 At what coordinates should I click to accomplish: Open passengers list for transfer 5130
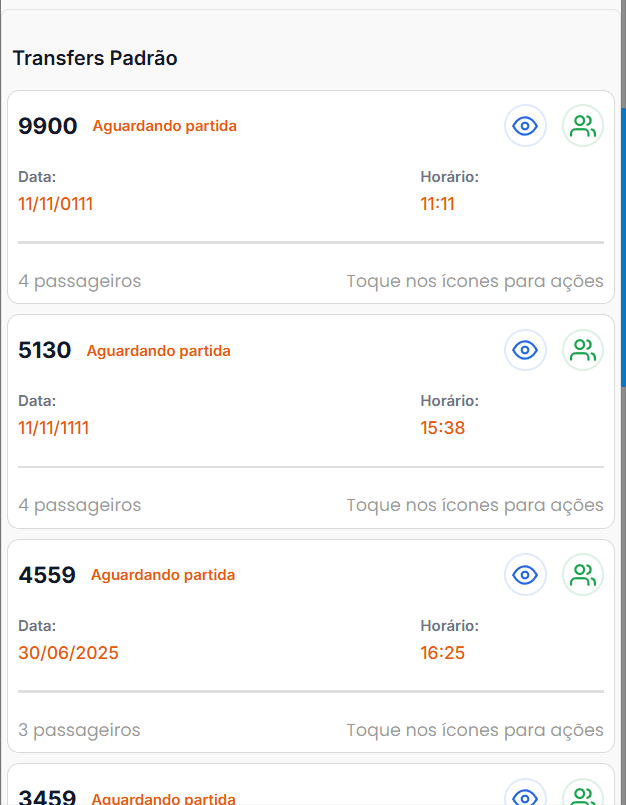(x=583, y=350)
